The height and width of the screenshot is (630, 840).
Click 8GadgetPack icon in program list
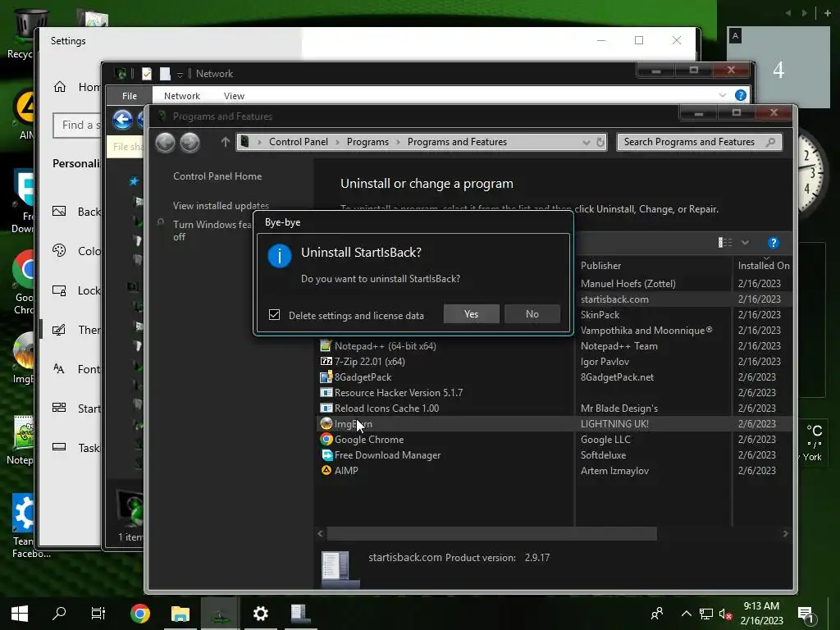tap(326, 377)
